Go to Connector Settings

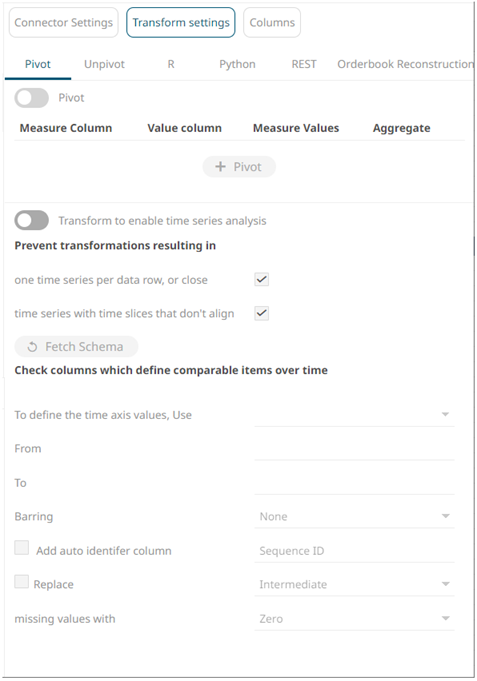click(63, 23)
